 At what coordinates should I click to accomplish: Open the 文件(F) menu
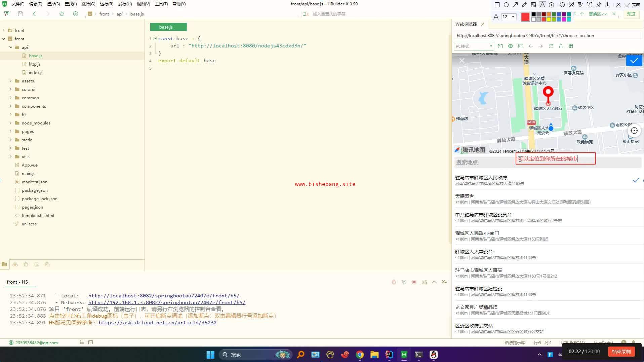pos(18,4)
